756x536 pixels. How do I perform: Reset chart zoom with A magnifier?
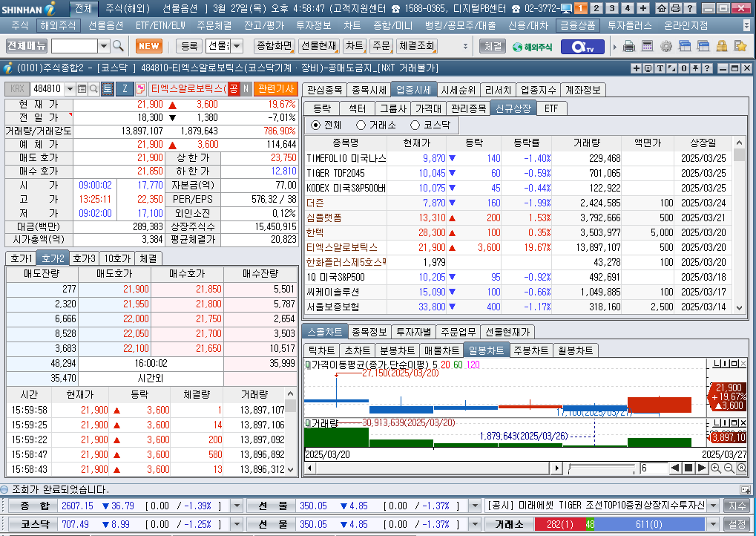click(742, 468)
